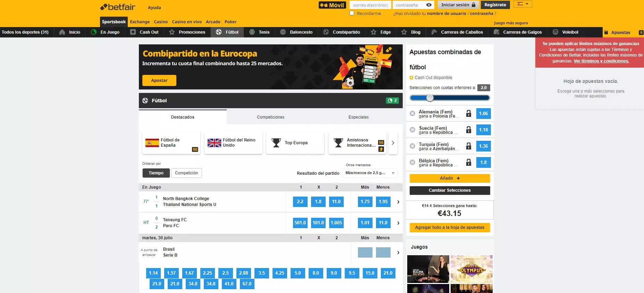The width and height of the screenshot is (644, 293).
Task: Open the Fútbol del Reino Unido card
Action: tap(233, 143)
